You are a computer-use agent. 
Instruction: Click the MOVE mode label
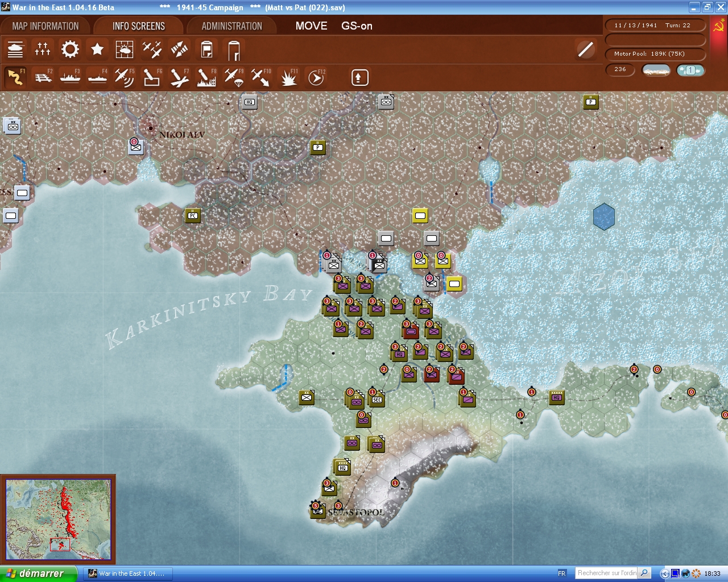point(311,26)
